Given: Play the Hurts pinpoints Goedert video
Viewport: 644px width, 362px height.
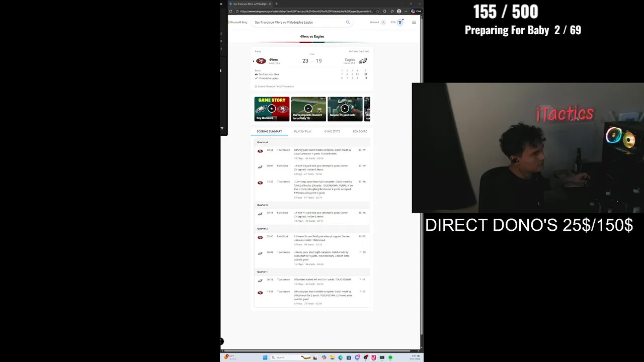Looking at the screenshot, I should (x=308, y=109).
